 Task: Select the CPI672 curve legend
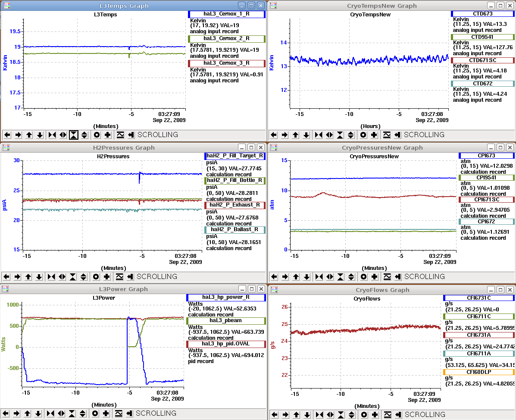click(x=487, y=222)
